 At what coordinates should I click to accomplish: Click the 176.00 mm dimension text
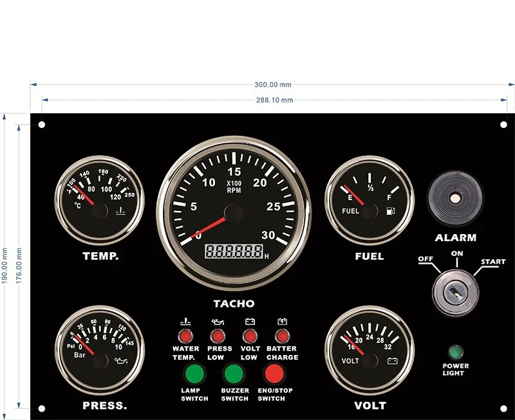tap(19, 266)
